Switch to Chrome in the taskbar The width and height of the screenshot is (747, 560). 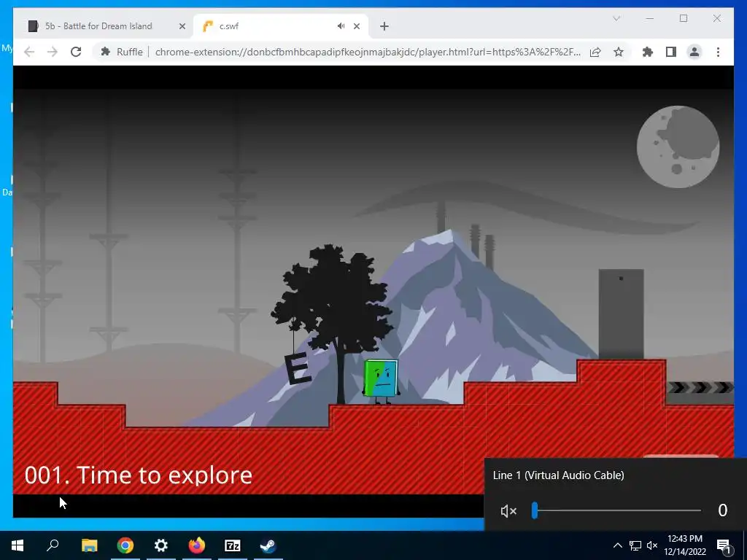[125, 545]
